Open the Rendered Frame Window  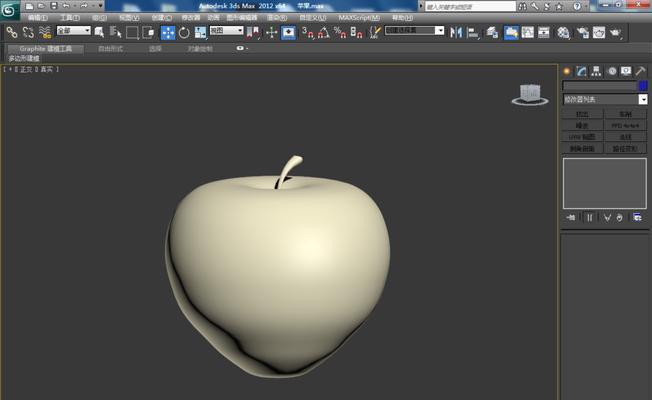(599, 32)
